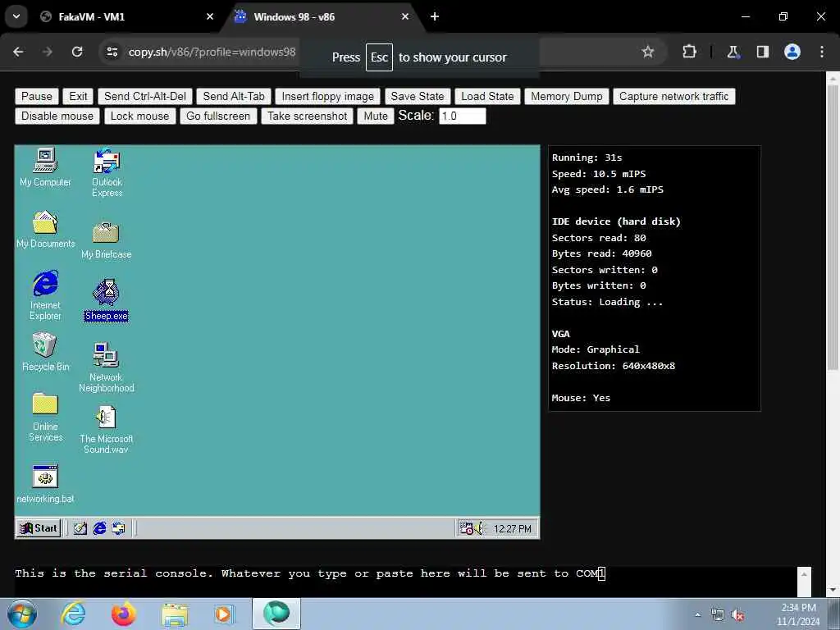Open Recycle Bin icon
Image resolution: width=840 pixels, height=630 pixels.
point(45,351)
